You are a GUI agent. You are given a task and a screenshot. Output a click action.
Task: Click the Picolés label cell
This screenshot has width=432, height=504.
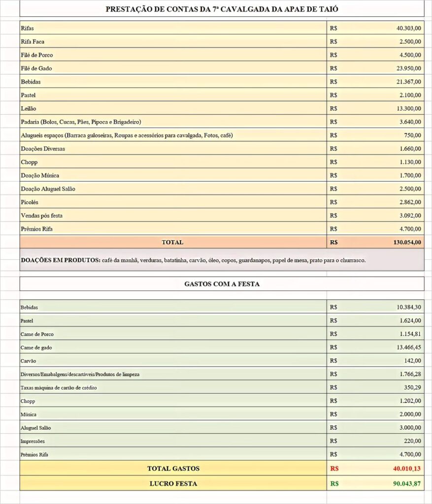173,202
